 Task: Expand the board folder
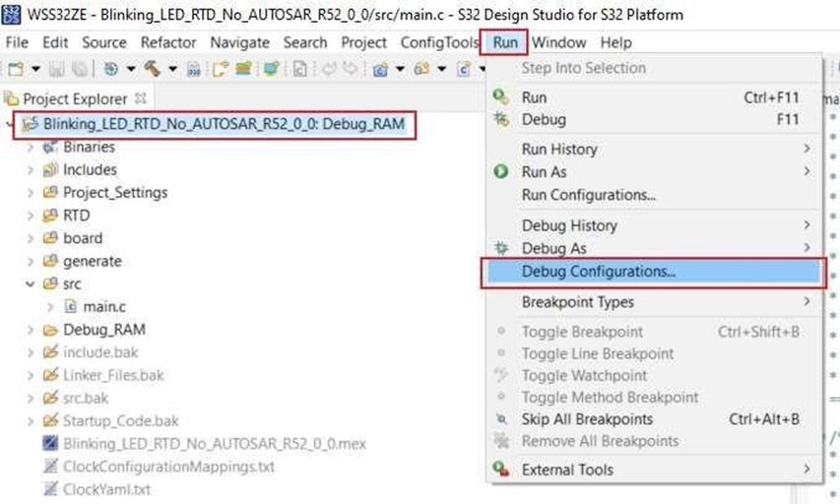click(x=31, y=238)
